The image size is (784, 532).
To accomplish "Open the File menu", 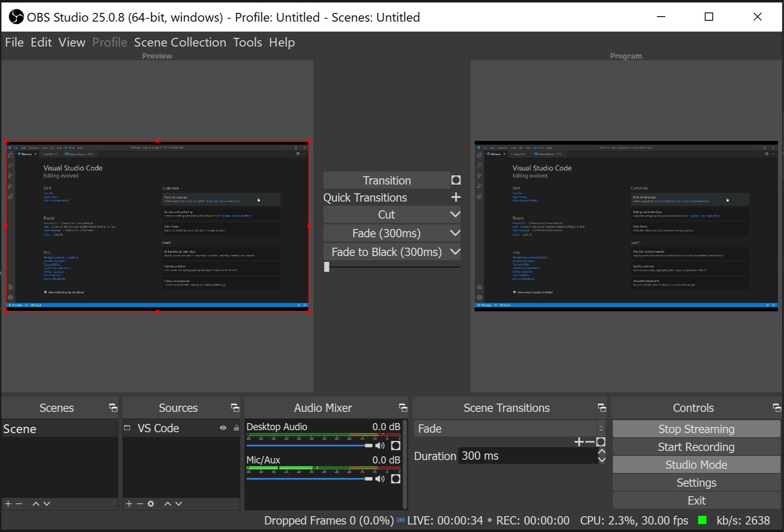I will (14, 42).
